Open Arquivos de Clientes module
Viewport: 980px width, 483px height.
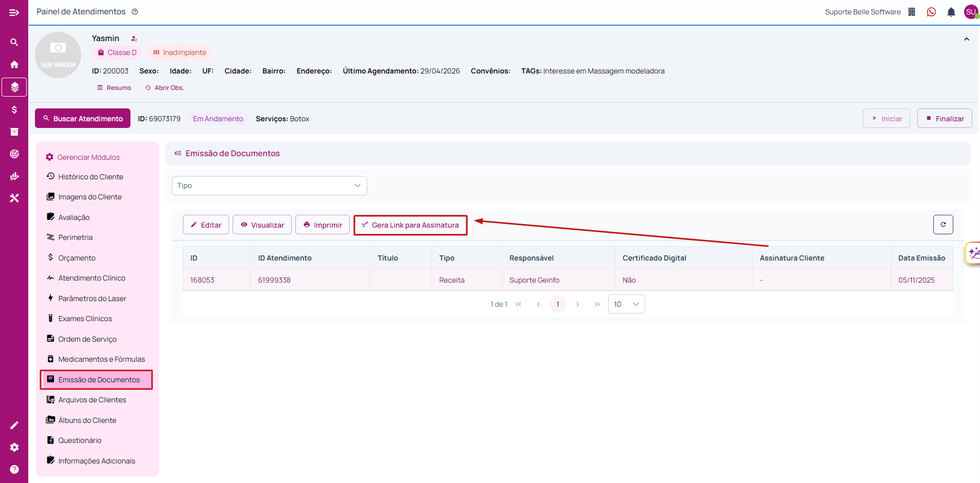pyautogui.click(x=92, y=400)
